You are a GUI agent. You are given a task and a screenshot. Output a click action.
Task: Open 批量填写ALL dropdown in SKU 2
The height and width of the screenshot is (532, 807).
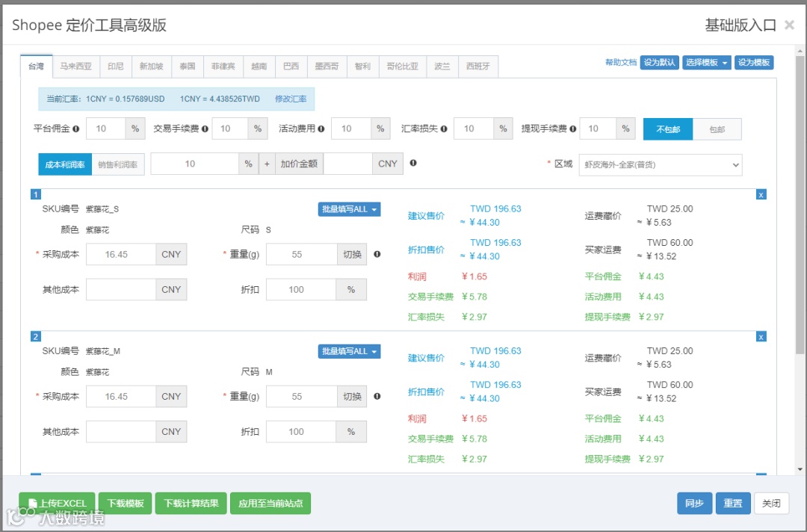(349, 351)
